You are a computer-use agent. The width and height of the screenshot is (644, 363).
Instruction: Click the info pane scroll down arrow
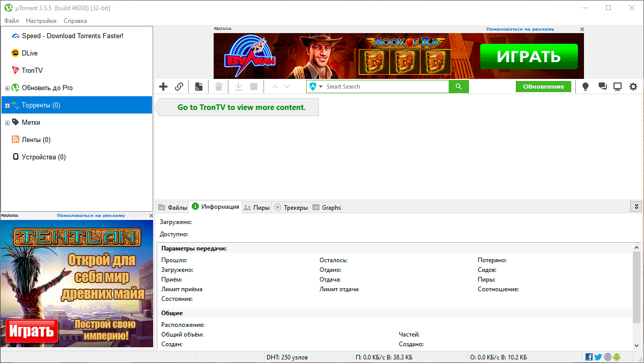[x=636, y=345]
